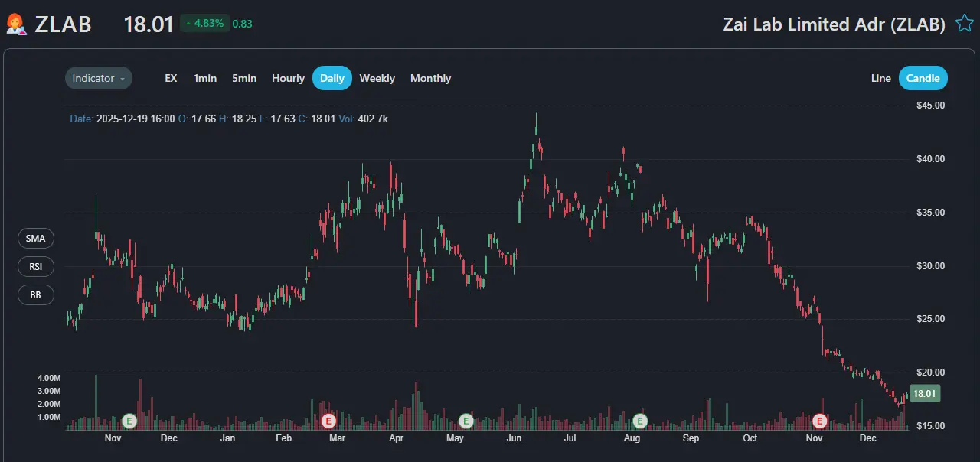Toggle the SMA overlay

click(36, 239)
